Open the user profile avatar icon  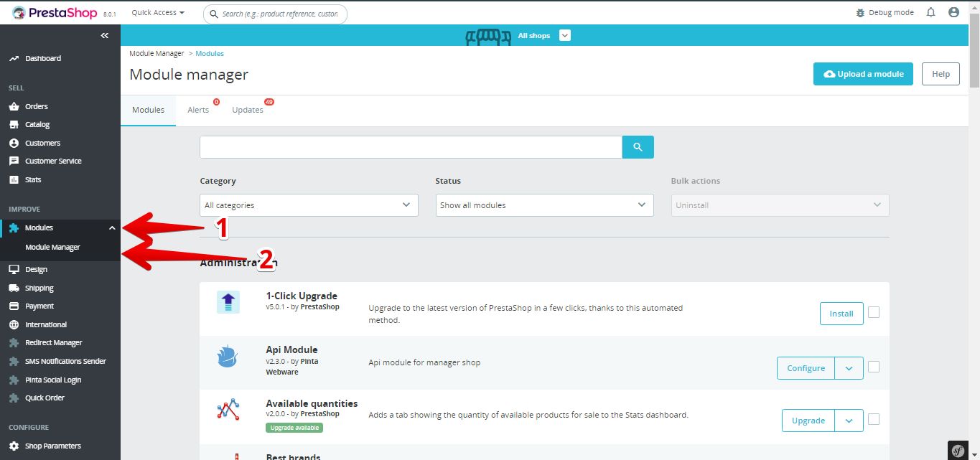953,13
